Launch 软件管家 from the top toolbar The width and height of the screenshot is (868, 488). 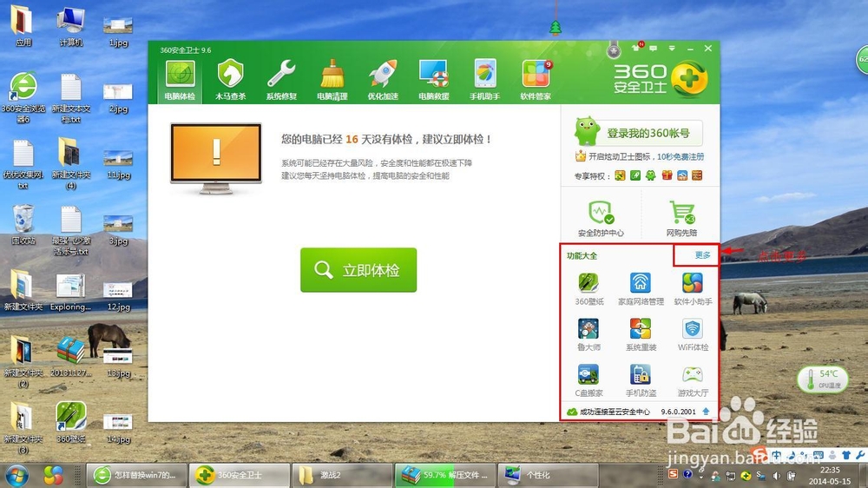pos(536,80)
